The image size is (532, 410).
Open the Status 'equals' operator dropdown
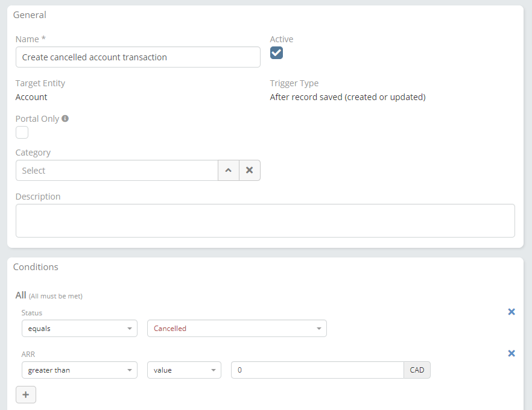pyautogui.click(x=79, y=329)
